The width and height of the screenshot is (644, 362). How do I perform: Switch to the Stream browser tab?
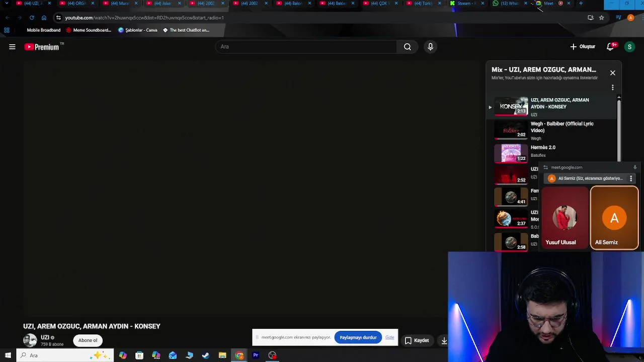click(x=466, y=4)
